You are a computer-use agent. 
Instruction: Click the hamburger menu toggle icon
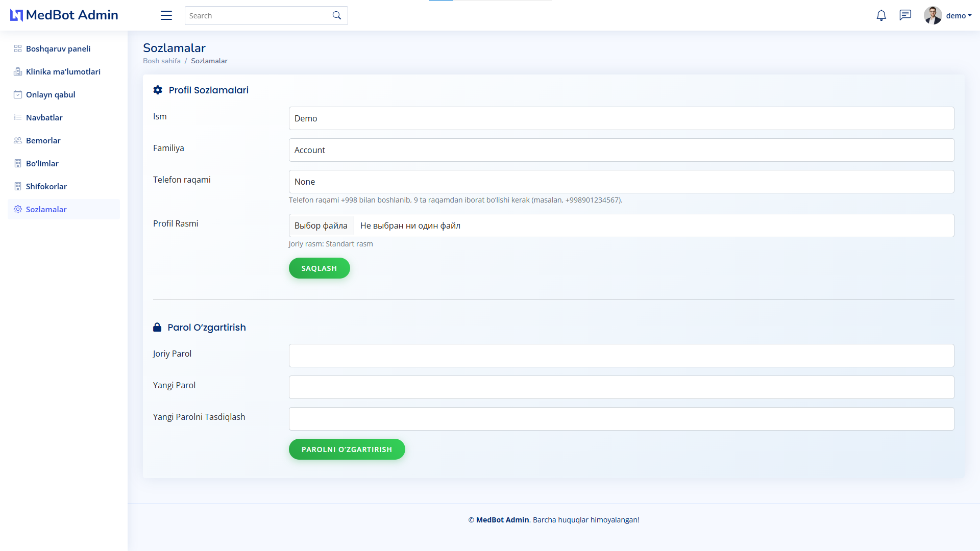click(166, 15)
